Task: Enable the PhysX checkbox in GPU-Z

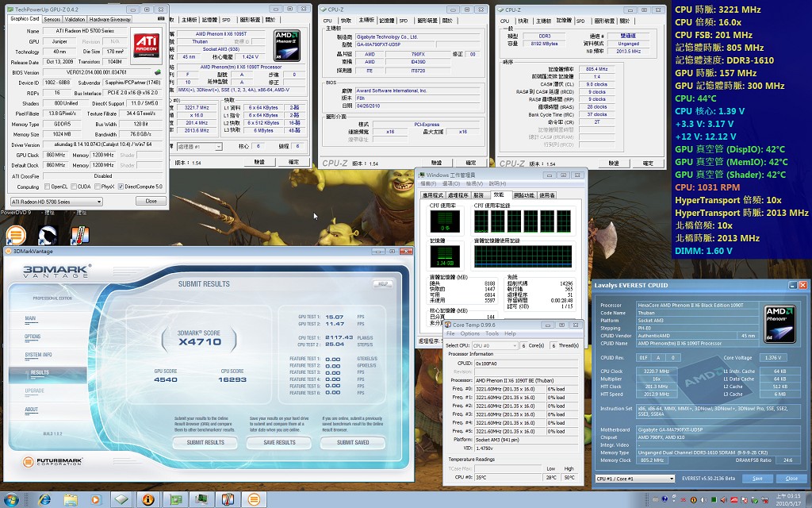Action: [x=96, y=187]
